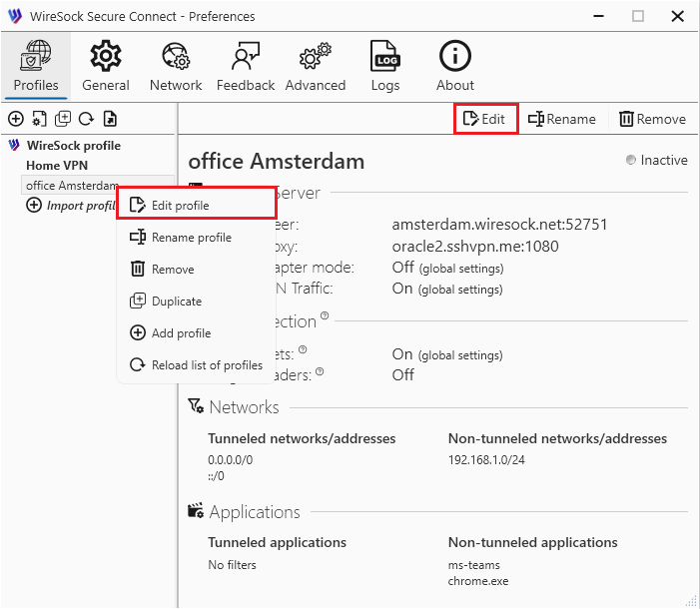The width and height of the screenshot is (700, 609).
Task: Choose Reload list of profiles menu entry
Action: pos(197,365)
